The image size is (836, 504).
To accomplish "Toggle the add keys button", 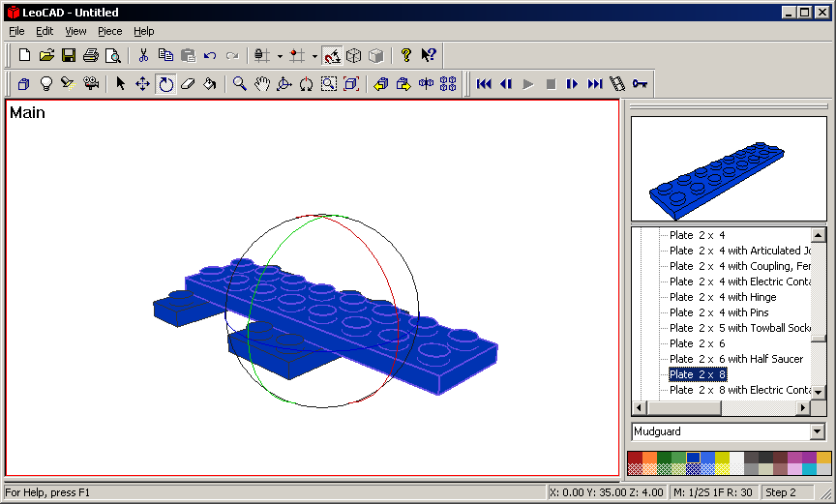I will [x=640, y=84].
